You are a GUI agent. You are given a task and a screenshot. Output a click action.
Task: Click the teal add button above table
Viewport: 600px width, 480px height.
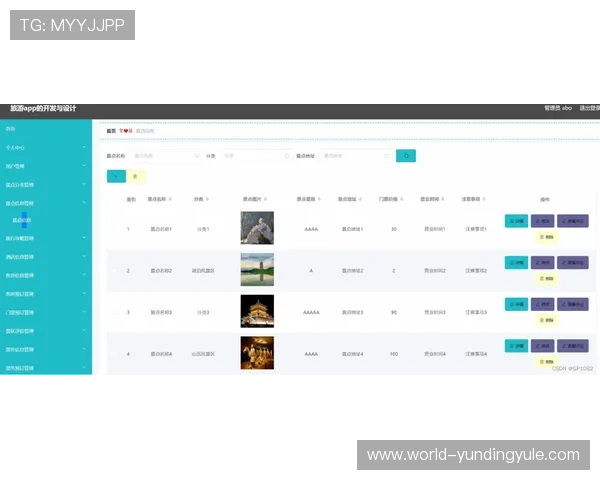(x=116, y=176)
